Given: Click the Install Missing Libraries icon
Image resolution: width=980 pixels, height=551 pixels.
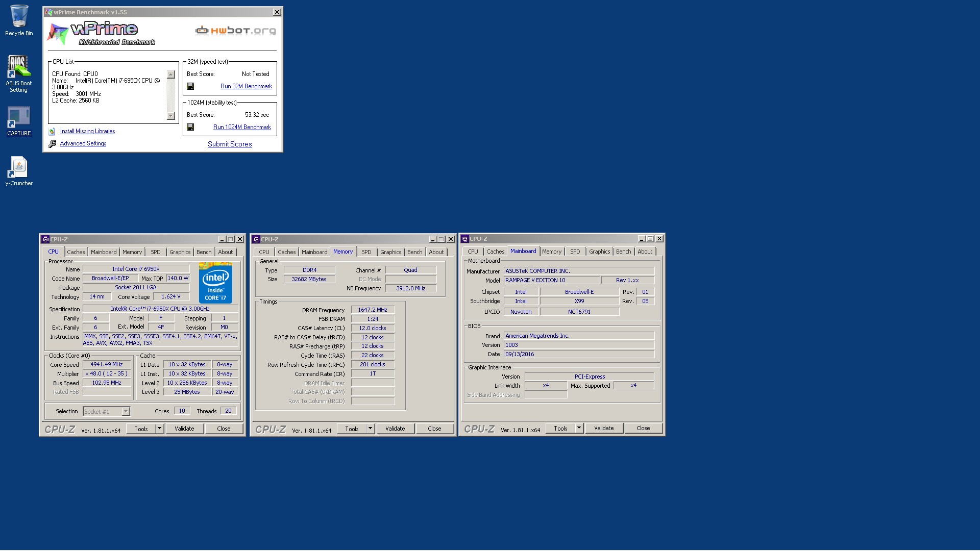Looking at the screenshot, I should click(x=52, y=132).
